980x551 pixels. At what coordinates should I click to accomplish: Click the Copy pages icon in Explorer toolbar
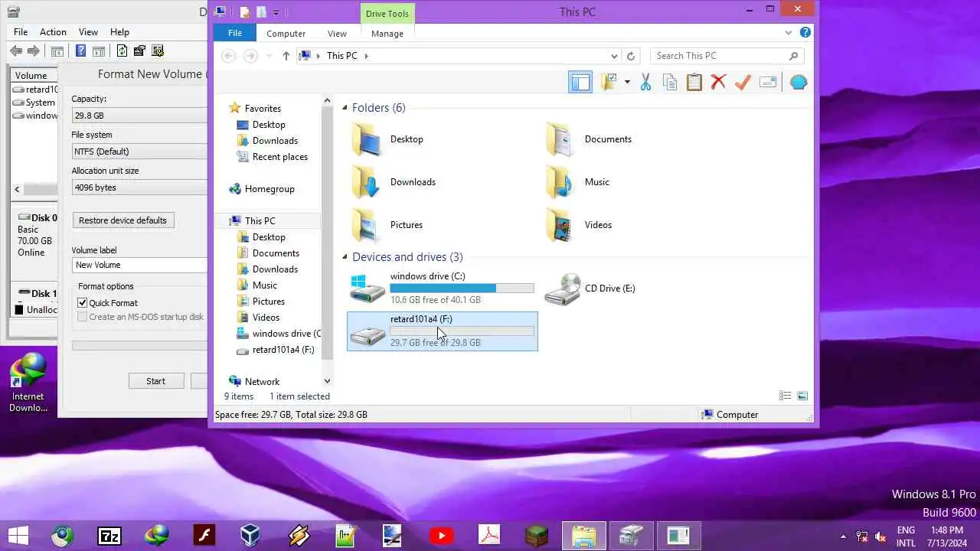point(670,82)
